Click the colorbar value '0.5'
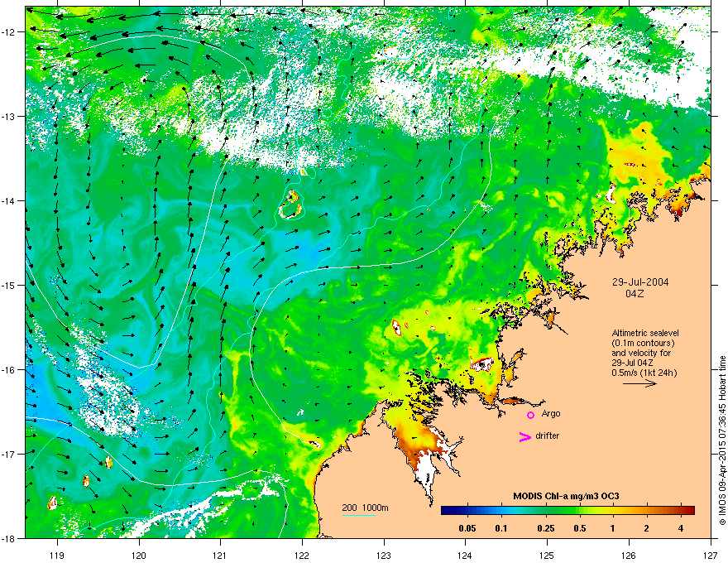The width and height of the screenshot is (728, 563). (x=579, y=528)
